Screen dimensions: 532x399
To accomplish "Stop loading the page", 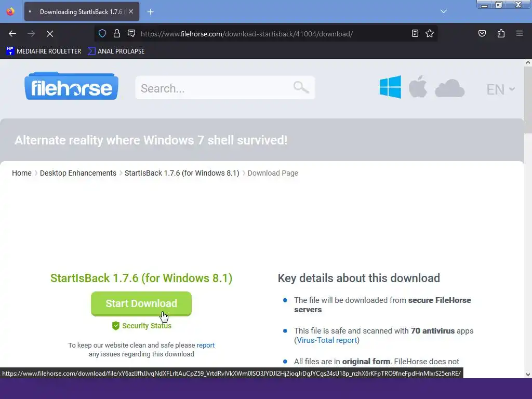I will tap(50, 34).
